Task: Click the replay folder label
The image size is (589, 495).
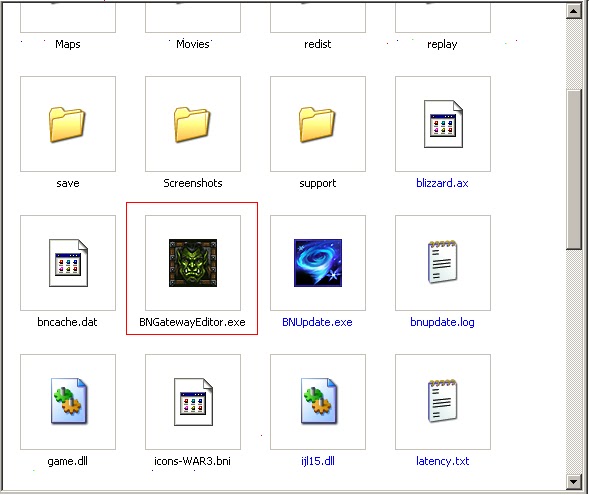Action: (442, 45)
